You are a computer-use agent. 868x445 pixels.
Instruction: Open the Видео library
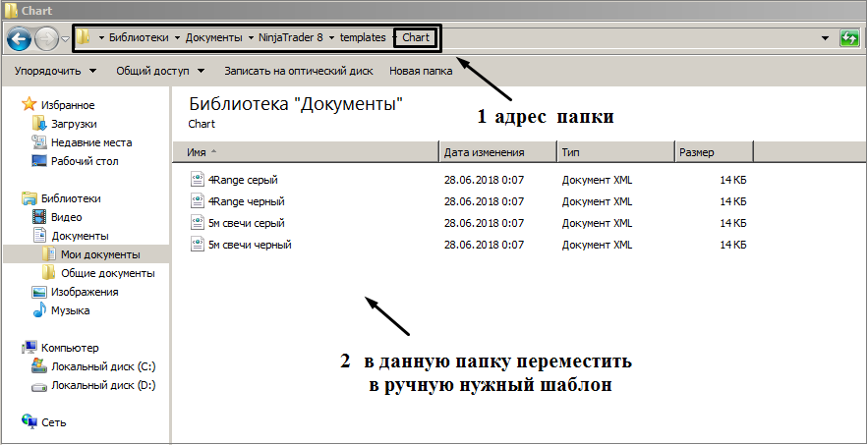coord(66,217)
